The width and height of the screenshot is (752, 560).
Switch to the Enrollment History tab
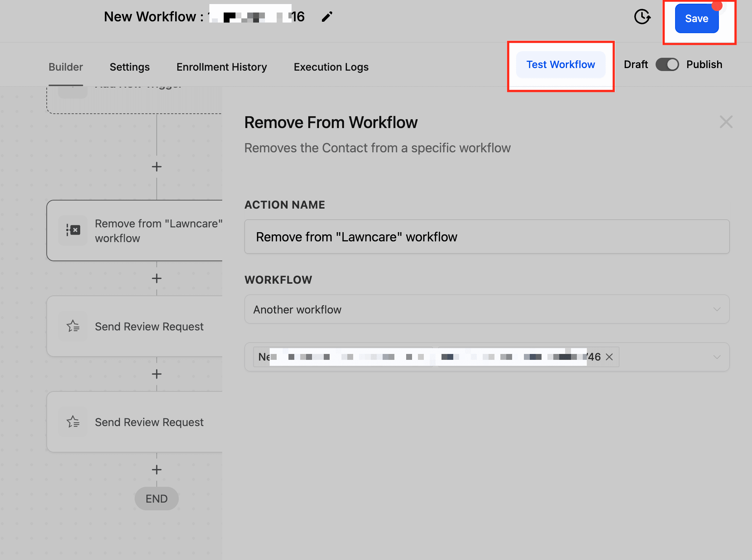[x=221, y=67]
